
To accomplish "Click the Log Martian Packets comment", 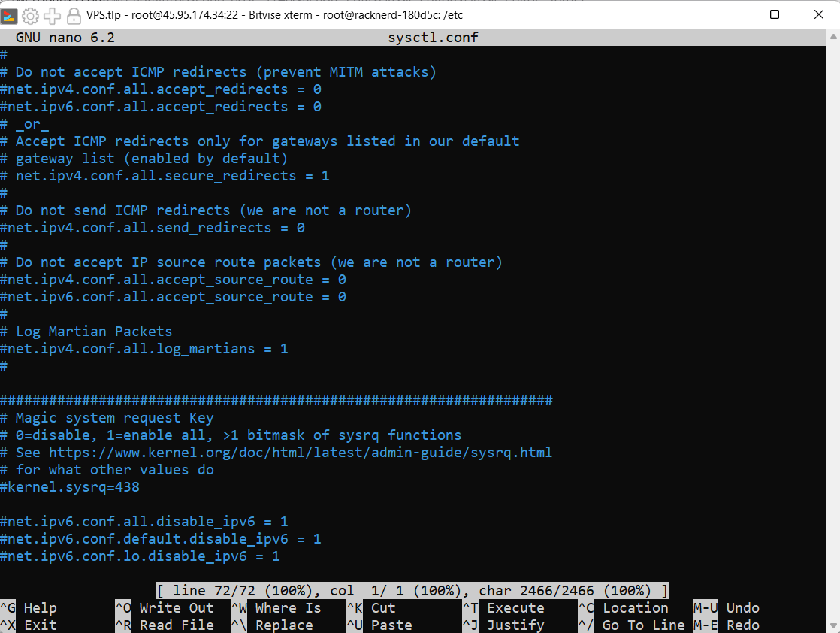I will pyautogui.click(x=86, y=332).
